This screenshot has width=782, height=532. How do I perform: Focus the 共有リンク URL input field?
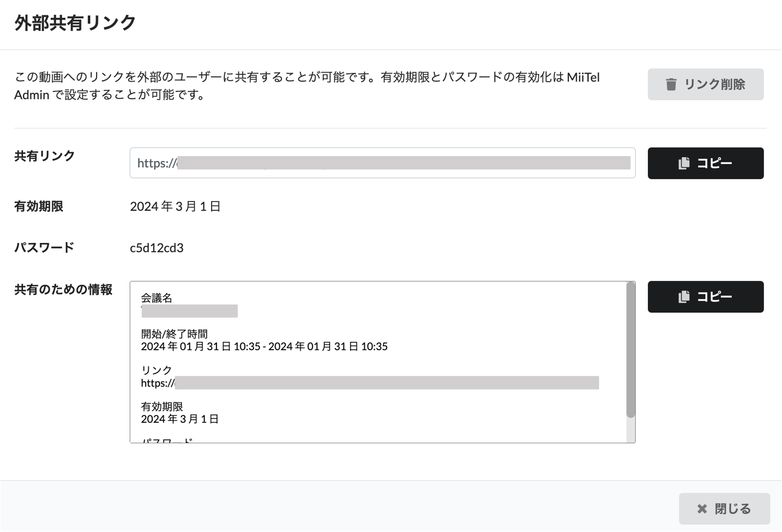pyautogui.click(x=383, y=163)
